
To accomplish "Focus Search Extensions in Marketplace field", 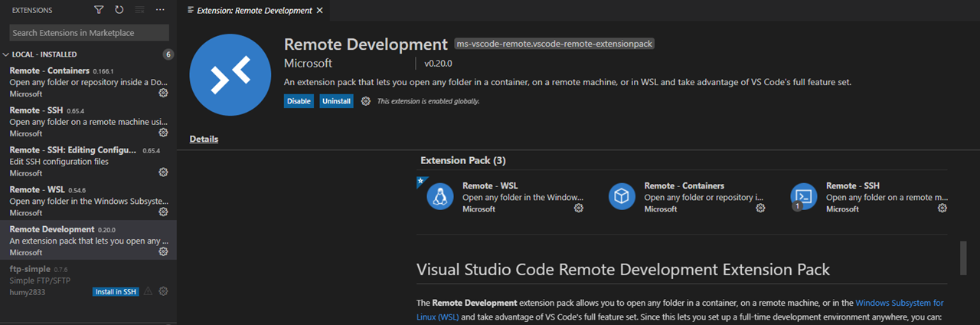I will click(x=89, y=33).
